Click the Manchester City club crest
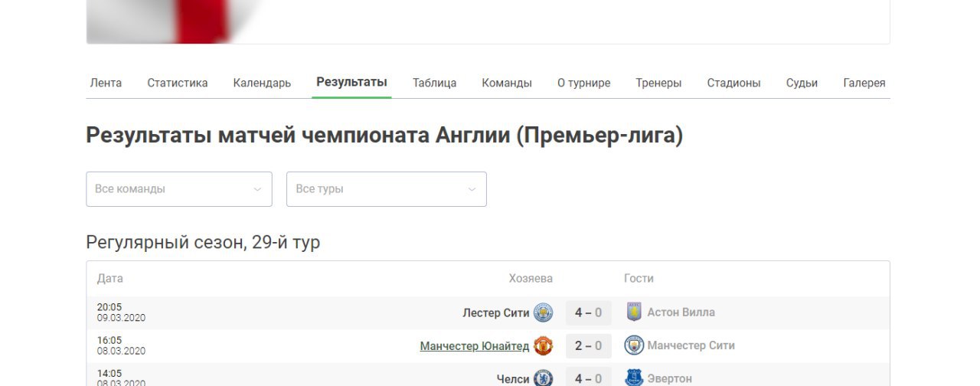 [x=634, y=346]
